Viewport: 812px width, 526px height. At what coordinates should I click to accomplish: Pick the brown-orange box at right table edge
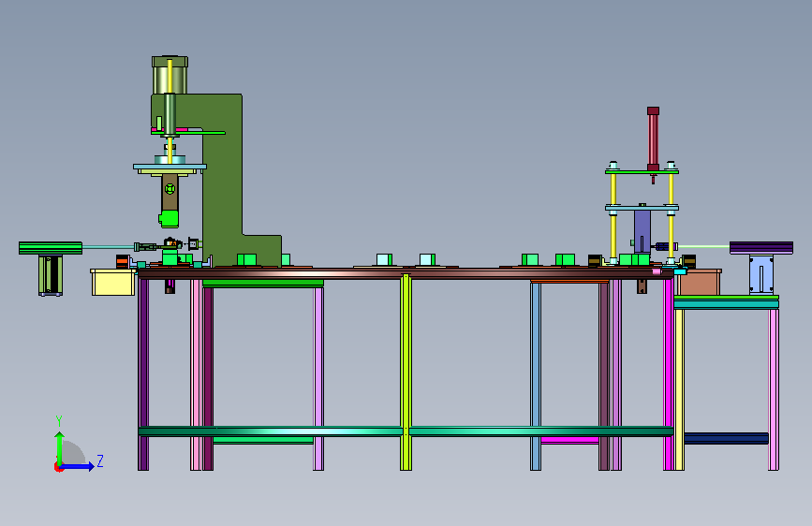point(699,282)
